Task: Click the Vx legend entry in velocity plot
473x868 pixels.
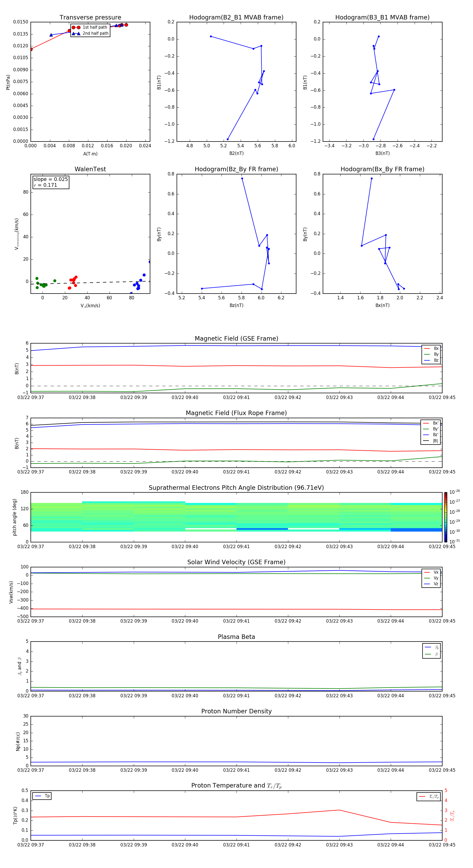Action: coord(431,573)
